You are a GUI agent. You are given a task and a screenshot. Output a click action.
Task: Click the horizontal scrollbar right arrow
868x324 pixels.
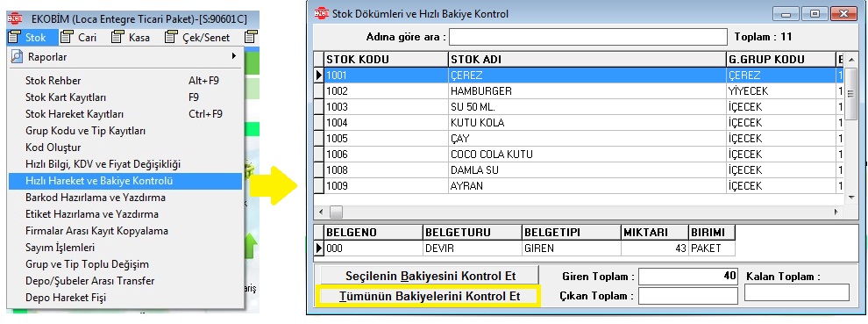pyautogui.click(x=836, y=212)
